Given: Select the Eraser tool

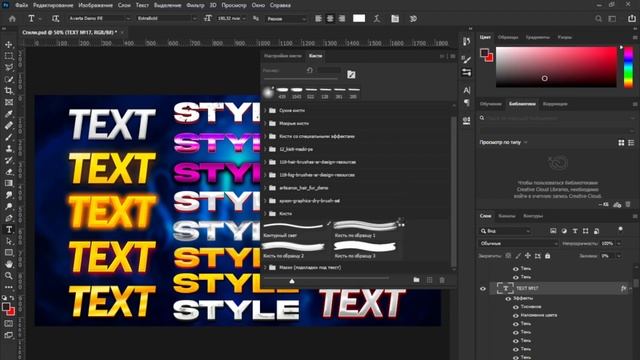Looking at the screenshot, I should pos(9,172).
